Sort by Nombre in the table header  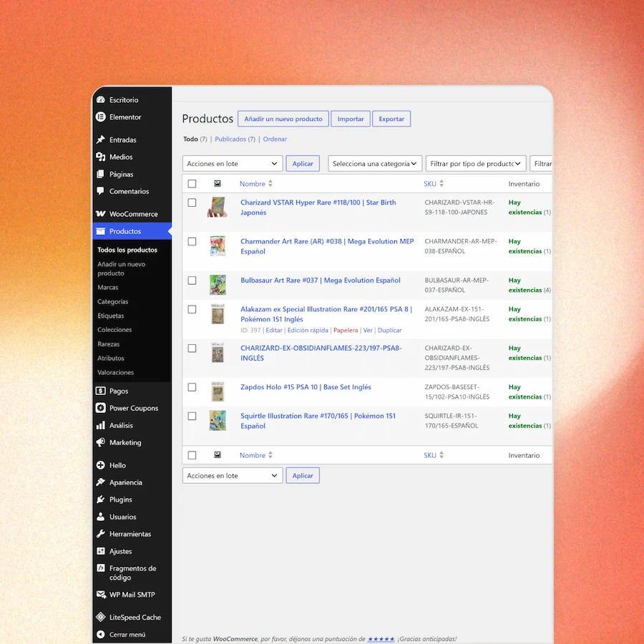(x=256, y=184)
